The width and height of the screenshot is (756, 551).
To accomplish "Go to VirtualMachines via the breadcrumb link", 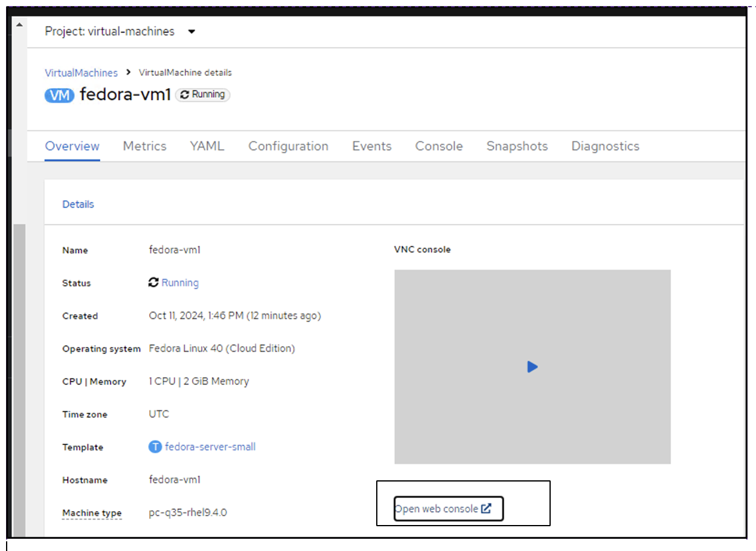I will (81, 72).
